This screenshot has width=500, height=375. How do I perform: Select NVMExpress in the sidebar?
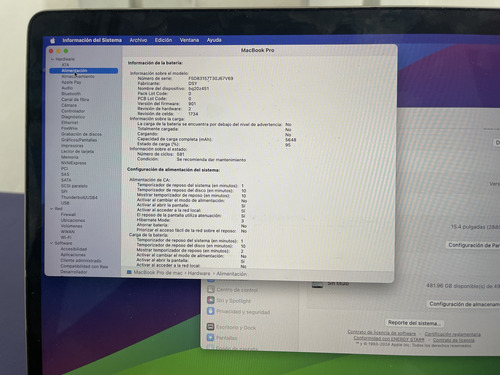[x=74, y=163]
